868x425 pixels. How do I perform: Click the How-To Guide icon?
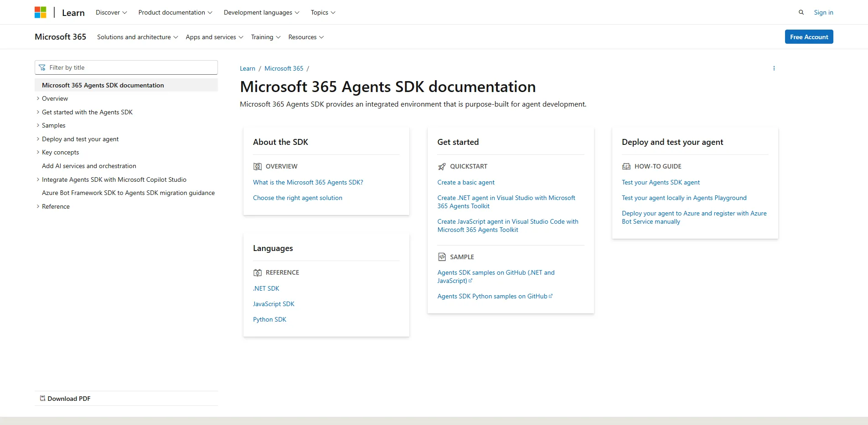pyautogui.click(x=626, y=166)
